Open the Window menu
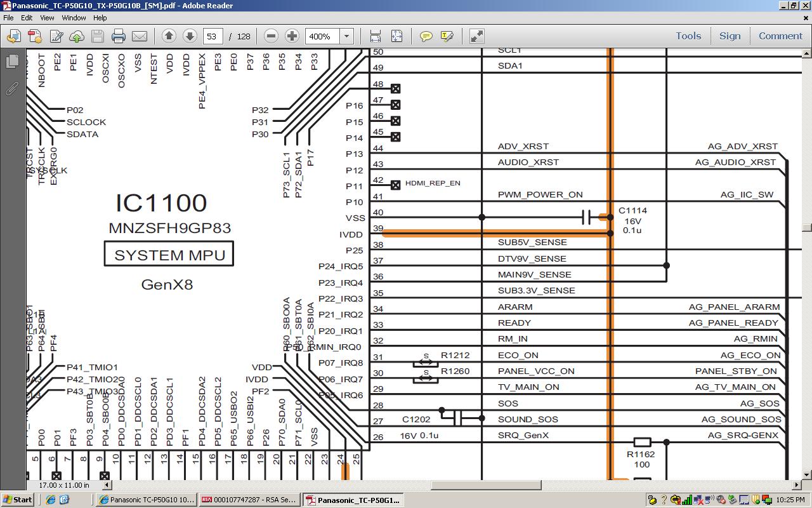 coord(74,18)
